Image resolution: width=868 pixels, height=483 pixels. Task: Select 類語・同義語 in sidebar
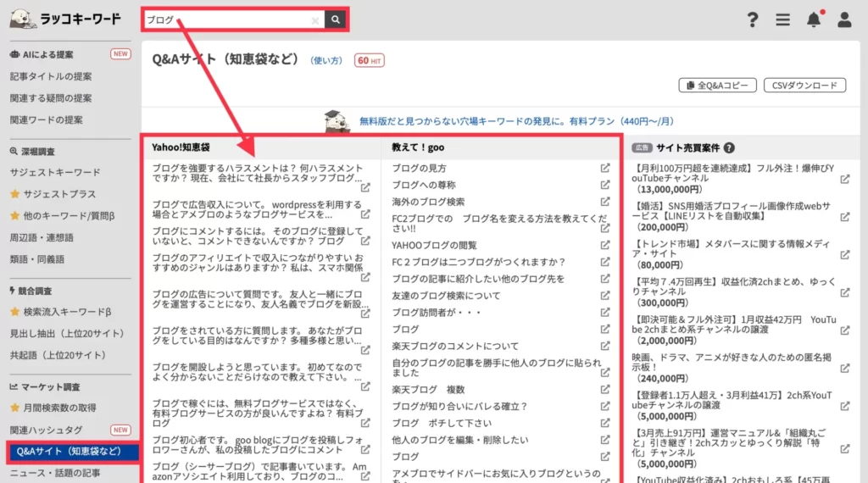(x=37, y=259)
